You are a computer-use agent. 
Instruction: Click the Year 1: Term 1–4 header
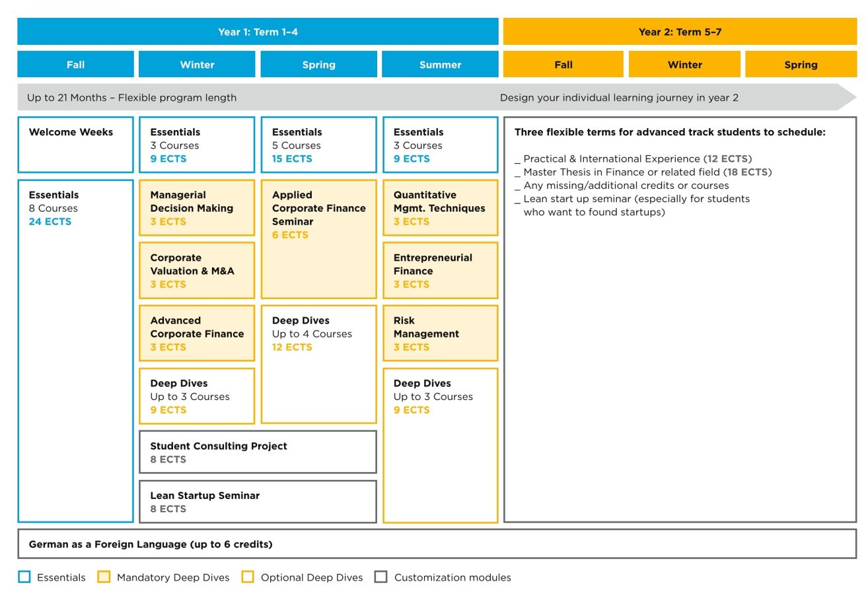point(258,32)
